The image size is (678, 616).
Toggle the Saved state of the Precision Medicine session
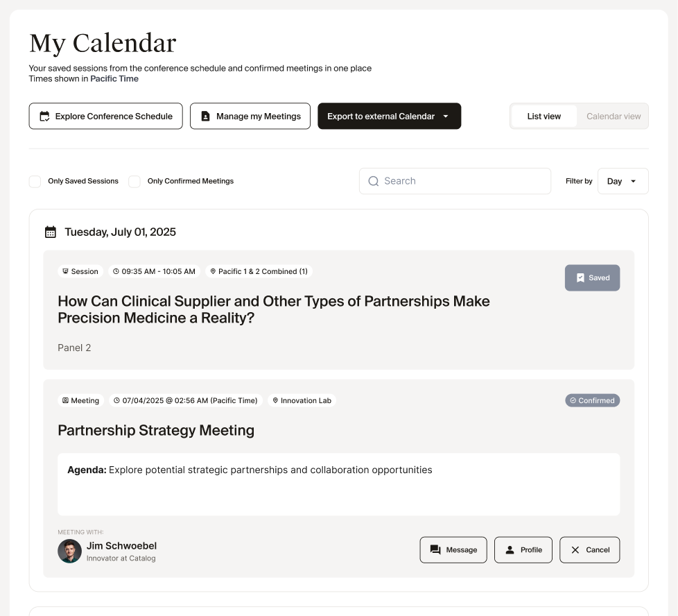(592, 277)
